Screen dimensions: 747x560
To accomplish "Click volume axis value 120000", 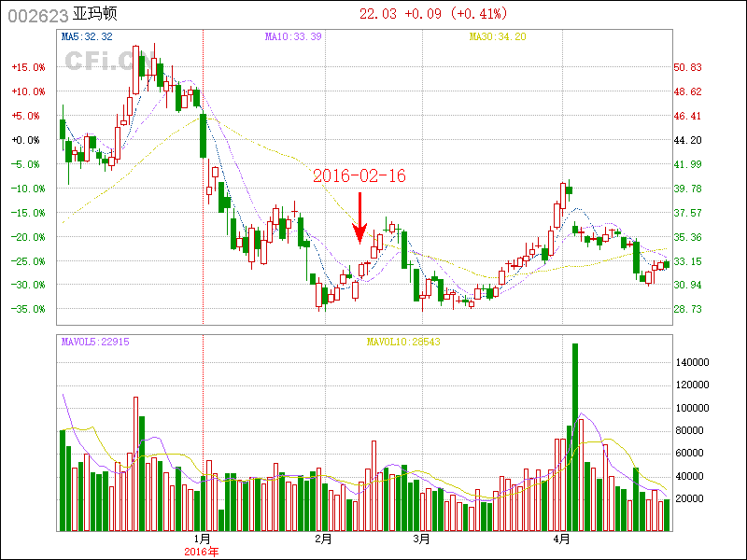I will coord(692,385).
